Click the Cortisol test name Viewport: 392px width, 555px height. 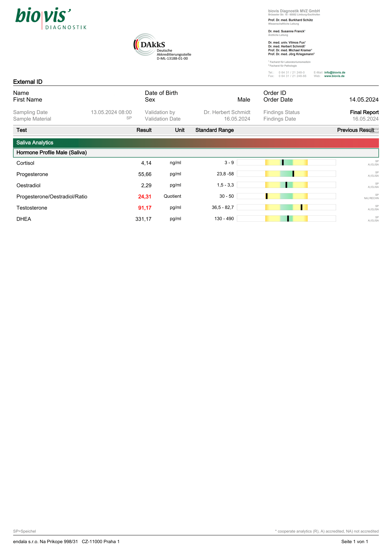pos(25,163)
